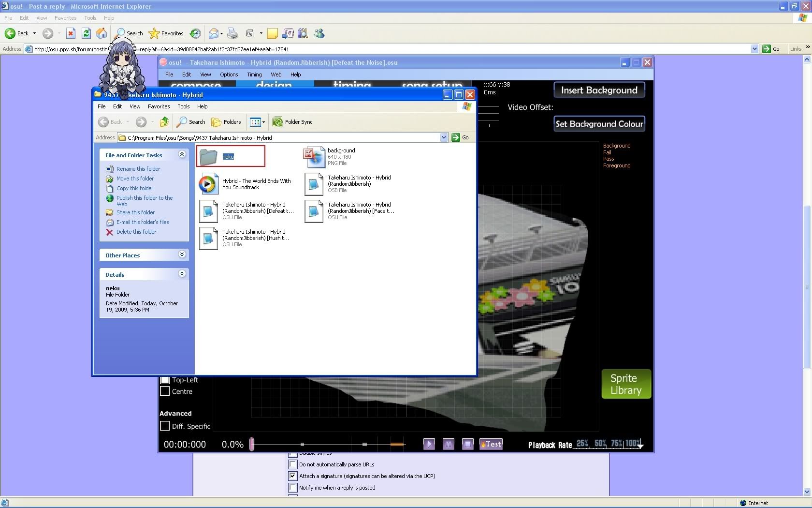Click Explorer Search toolbar button
The height and width of the screenshot is (508, 812).
(x=191, y=122)
